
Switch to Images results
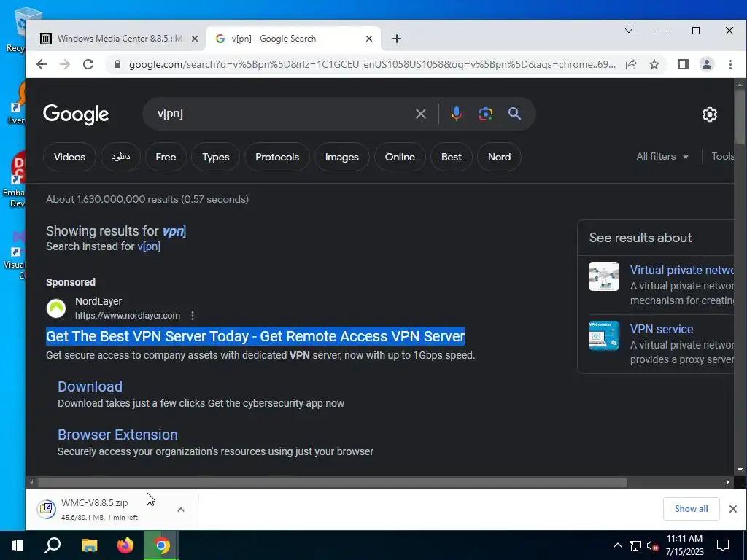pyautogui.click(x=342, y=157)
